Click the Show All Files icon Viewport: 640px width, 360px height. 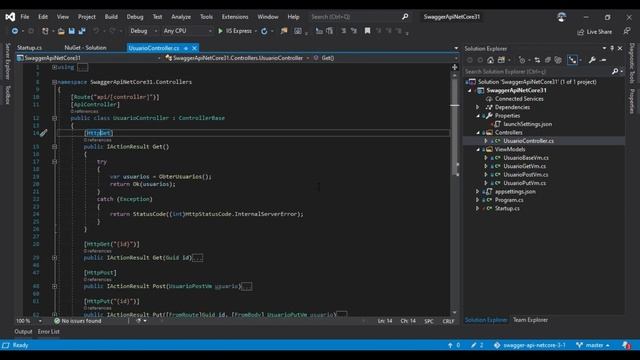558,60
